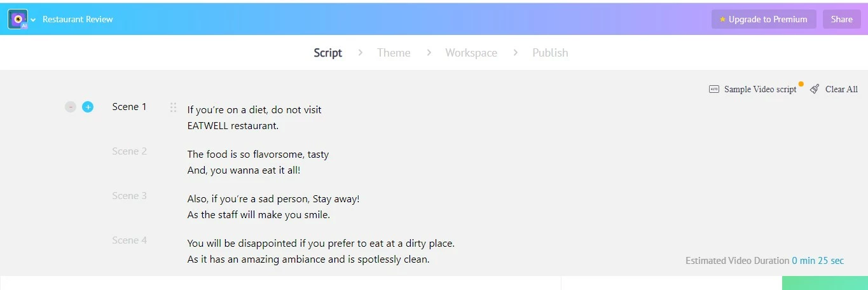Switch to the Workspace step
The height and width of the screenshot is (290, 868).
point(471,53)
